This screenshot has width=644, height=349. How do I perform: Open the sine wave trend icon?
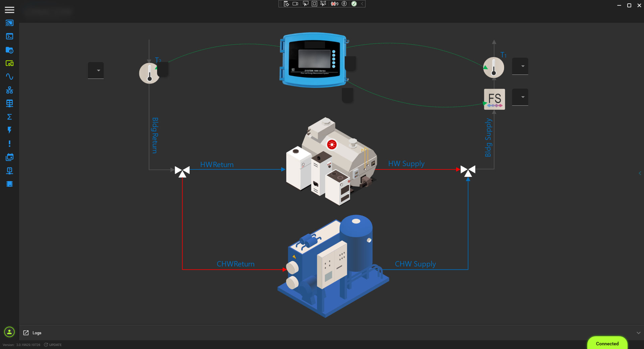pos(9,77)
